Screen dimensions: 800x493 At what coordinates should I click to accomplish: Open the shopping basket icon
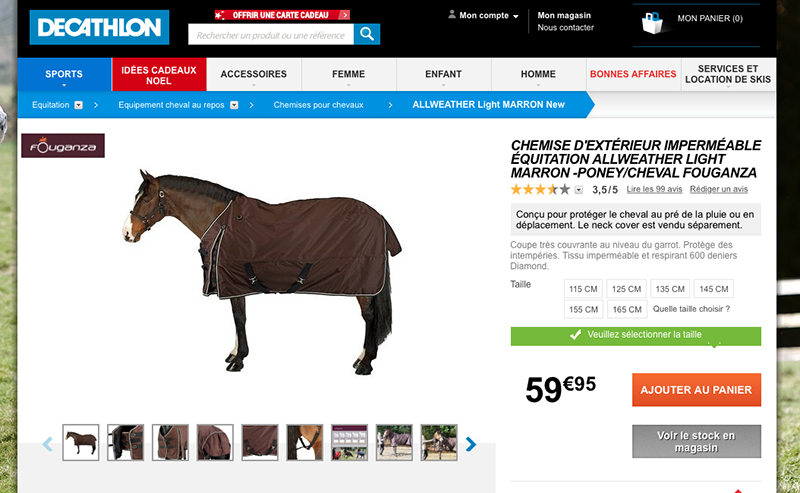point(652,23)
